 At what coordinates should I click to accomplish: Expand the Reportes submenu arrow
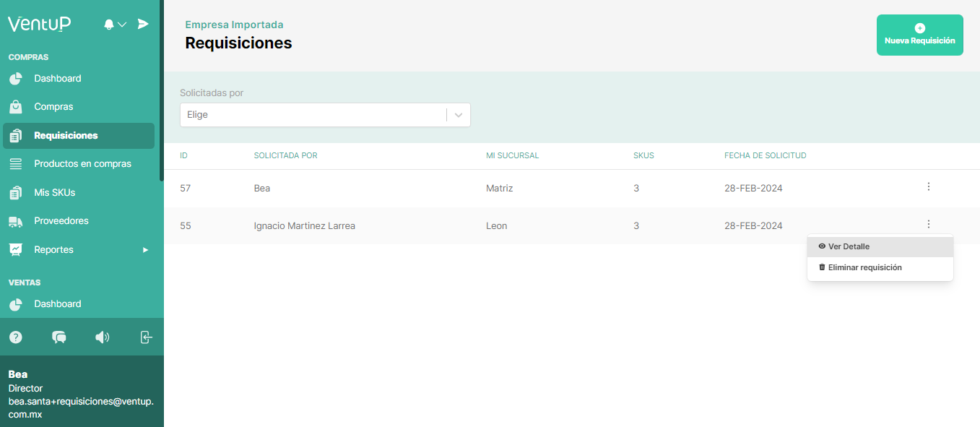coord(145,250)
